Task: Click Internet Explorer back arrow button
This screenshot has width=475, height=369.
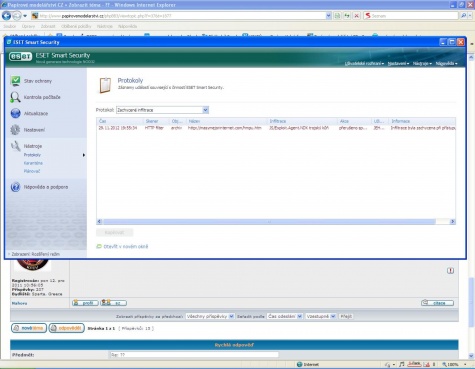Action: tap(6, 16)
